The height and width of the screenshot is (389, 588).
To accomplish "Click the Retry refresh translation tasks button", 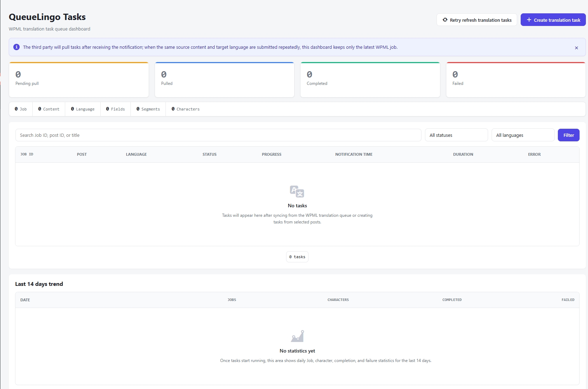I will pyautogui.click(x=477, y=20).
